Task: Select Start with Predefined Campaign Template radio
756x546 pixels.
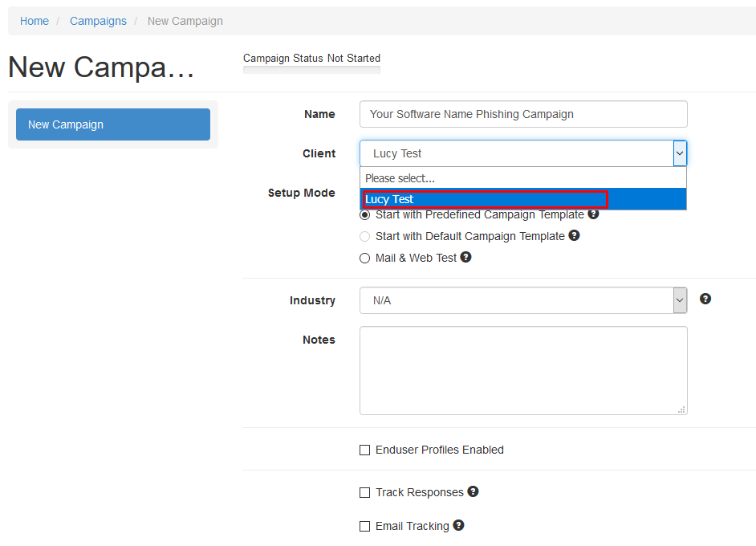Action: pyautogui.click(x=365, y=214)
